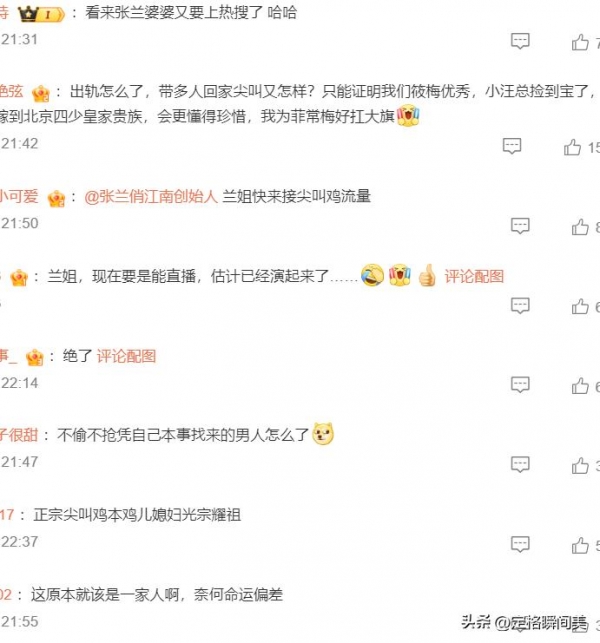Like the 22:14 绝了 comment
The image size is (600, 643).
click(x=580, y=386)
